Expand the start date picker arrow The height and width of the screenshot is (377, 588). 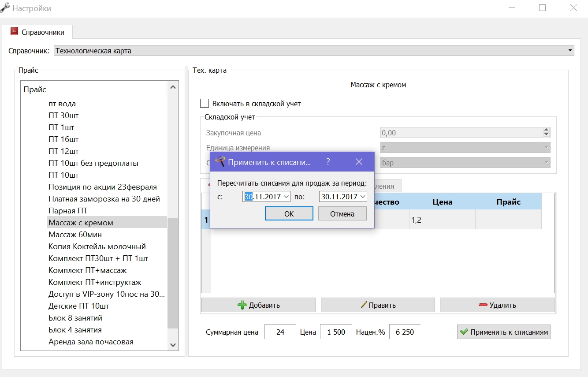click(x=286, y=197)
